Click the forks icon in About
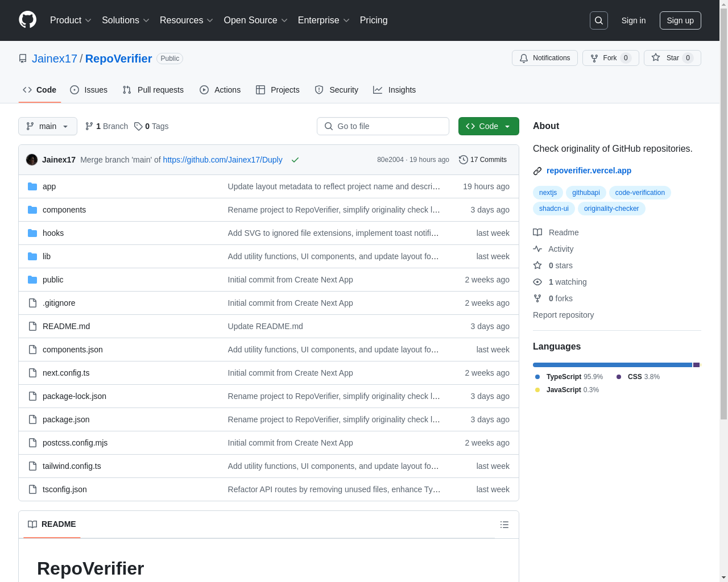This screenshot has height=582, width=728. [537, 298]
